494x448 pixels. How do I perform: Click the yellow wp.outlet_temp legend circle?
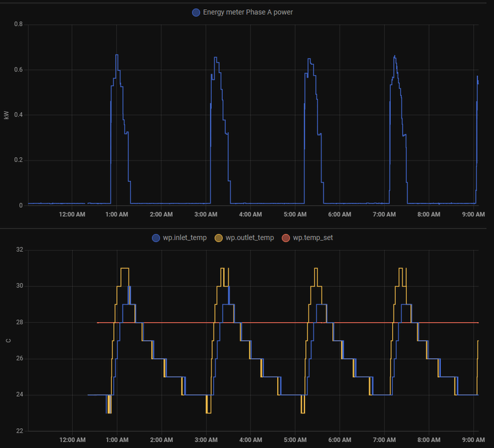(x=219, y=238)
